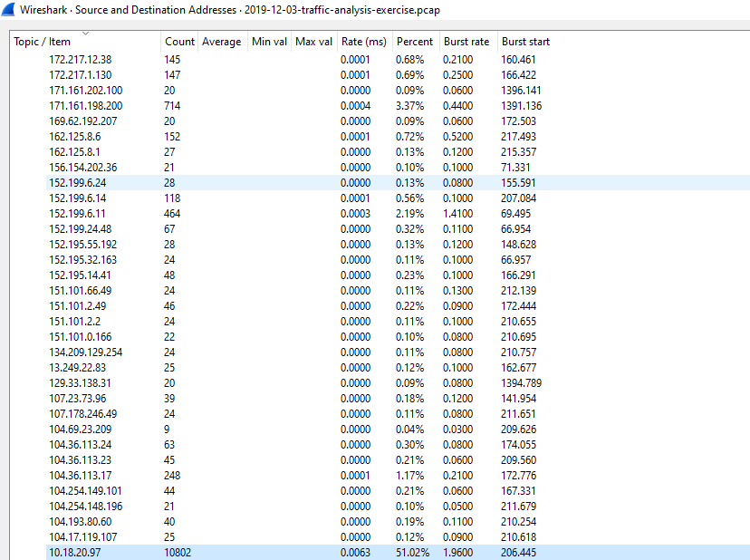Click percent value 51.02%

coord(412,553)
